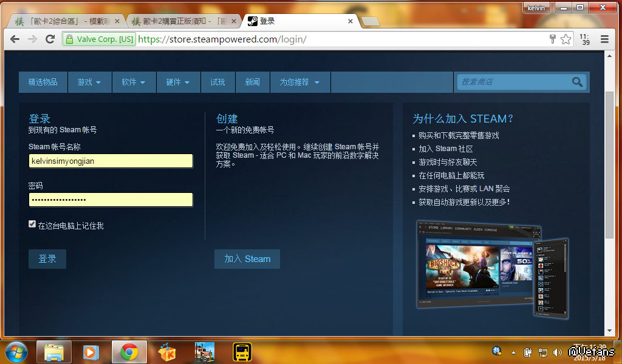Show hidden system tray icons
Screen dimensions: 622x364
(513, 352)
